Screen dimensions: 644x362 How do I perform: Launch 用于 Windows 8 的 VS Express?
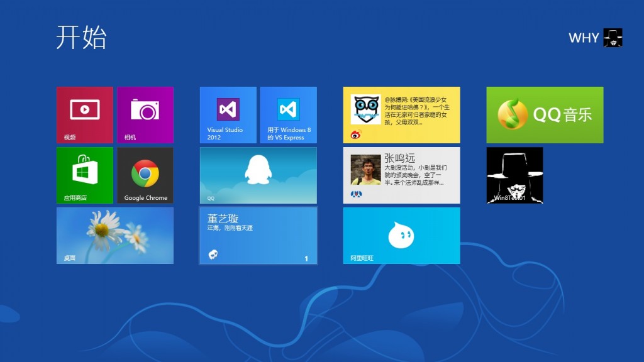click(x=288, y=114)
